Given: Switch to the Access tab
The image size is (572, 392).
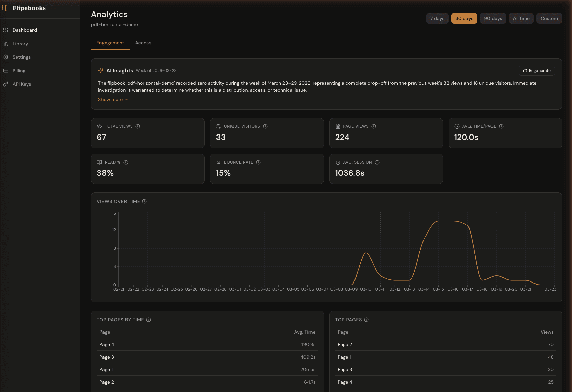Looking at the screenshot, I should tap(143, 43).
